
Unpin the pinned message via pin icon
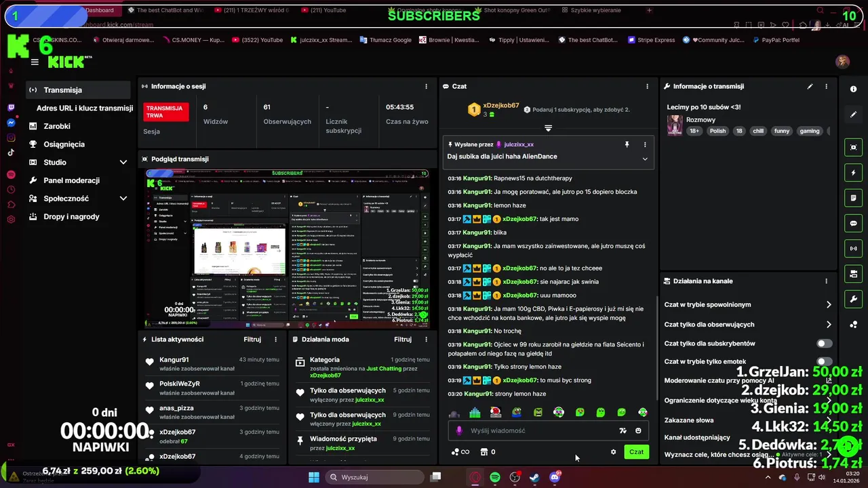(x=627, y=144)
